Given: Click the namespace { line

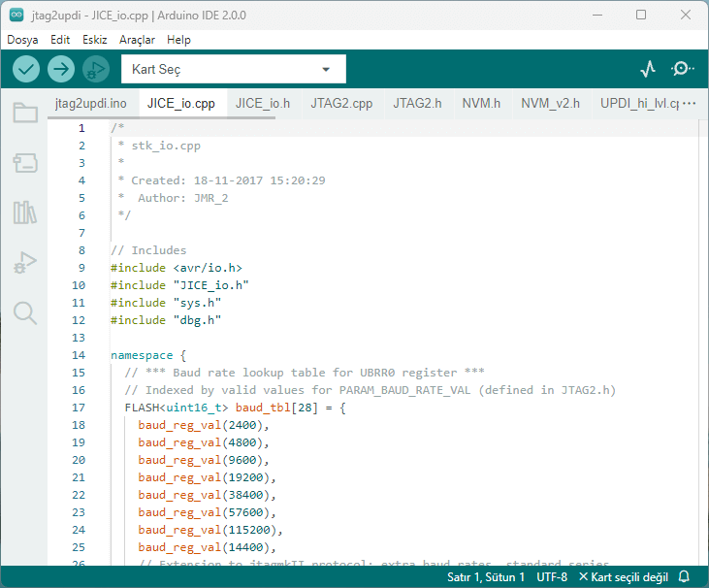Looking at the screenshot, I should pos(148,355).
